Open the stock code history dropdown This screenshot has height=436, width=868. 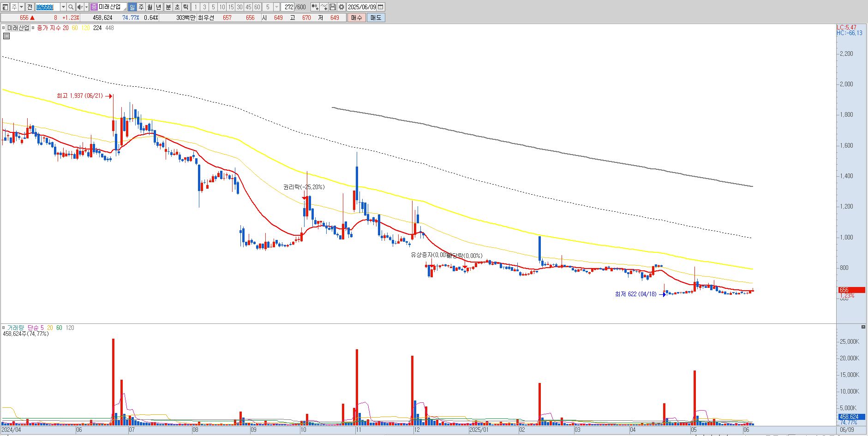(x=64, y=7)
